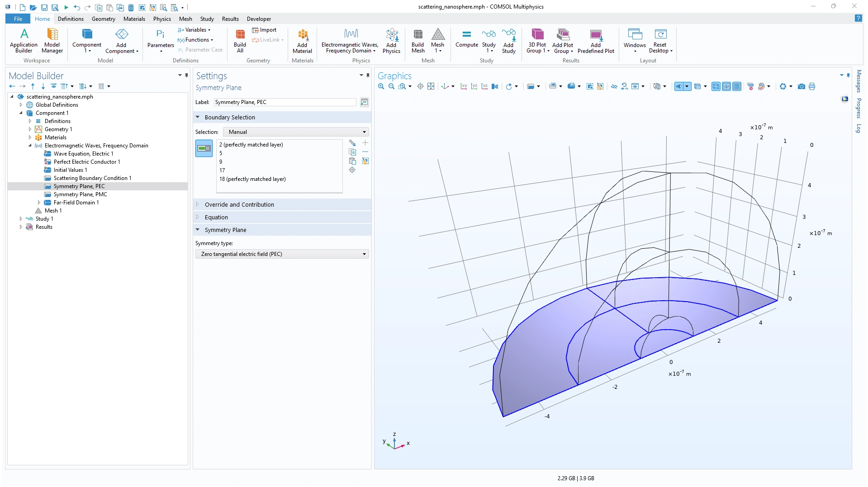Click the Zoom In magnifier in Graphics toolbar
This screenshot has height=487, width=868.
[381, 86]
